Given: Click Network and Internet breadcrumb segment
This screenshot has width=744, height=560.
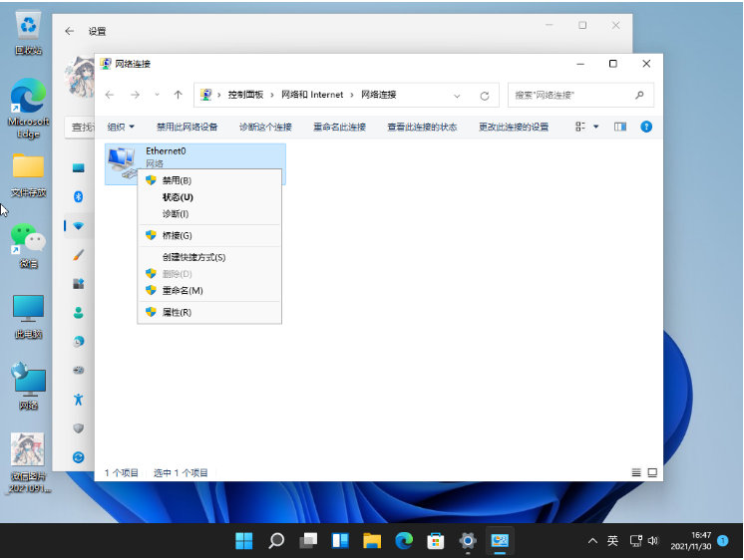Looking at the screenshot, I should [312, 95].
